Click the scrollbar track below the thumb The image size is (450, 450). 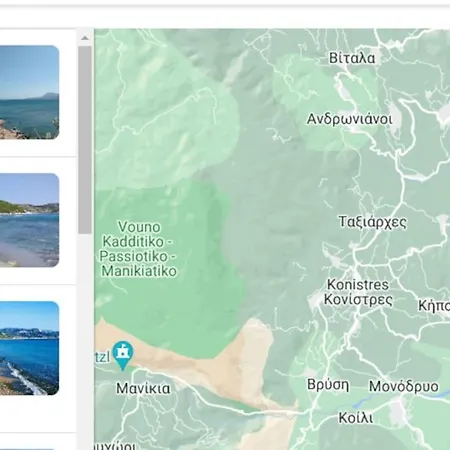[85, 340]
